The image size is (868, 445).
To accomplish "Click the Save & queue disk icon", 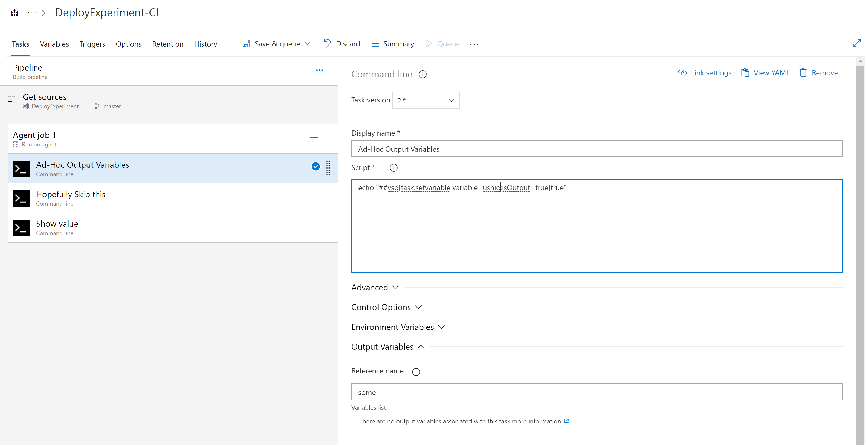I will tap(246, 44).
